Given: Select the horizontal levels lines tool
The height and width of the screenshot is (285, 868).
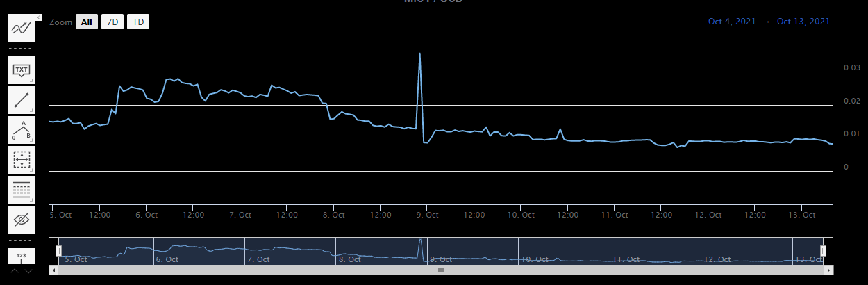Looking at the screenshot, I should coord(22,190).
